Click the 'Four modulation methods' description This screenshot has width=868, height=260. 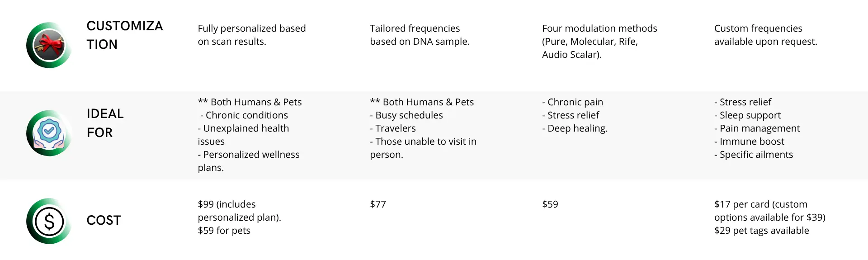pos(599,41)
